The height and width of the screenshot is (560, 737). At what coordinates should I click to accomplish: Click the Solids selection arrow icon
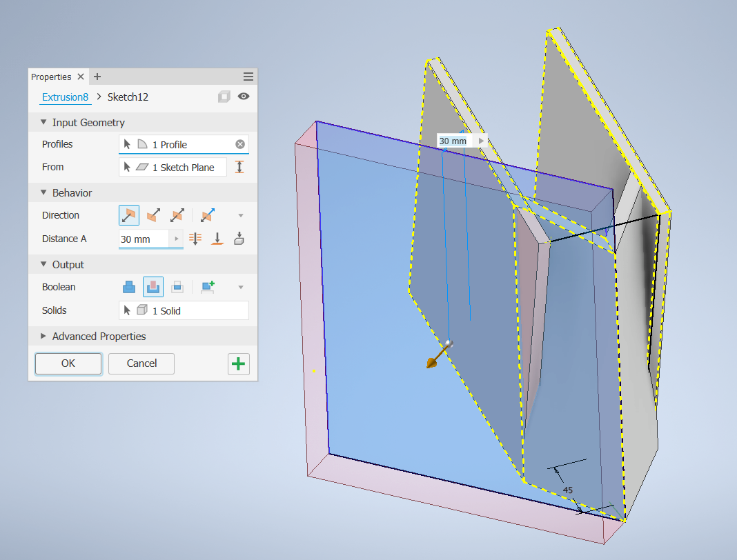(x=127, y=310)
